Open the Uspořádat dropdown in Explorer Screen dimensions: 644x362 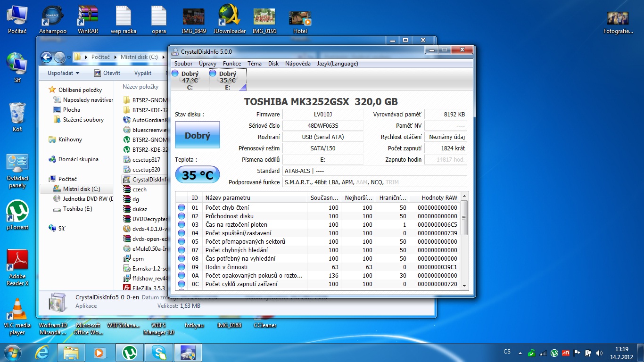63,73
